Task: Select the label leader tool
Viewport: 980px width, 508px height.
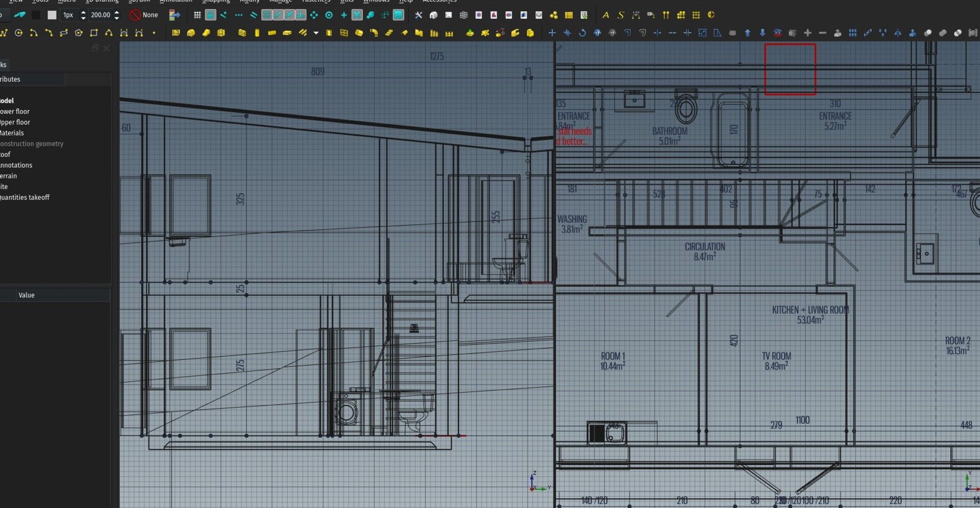Action: [651, 15]
